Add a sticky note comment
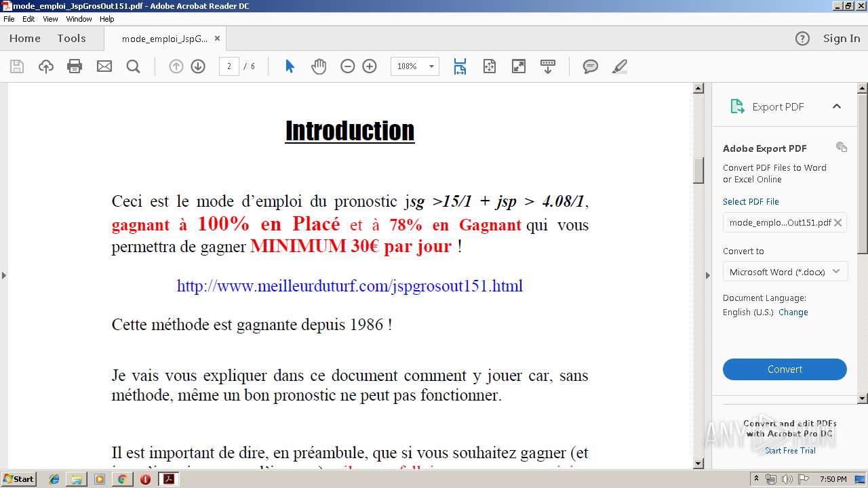This screenshot has width=868, height=488. tap(591, 66)
